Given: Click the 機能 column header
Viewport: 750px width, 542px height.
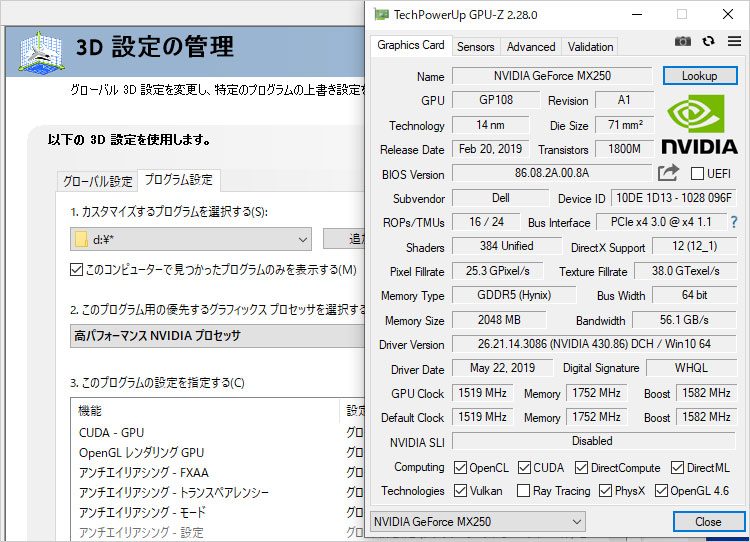Looking at the screenshot, I should pyautogui.click(x=205, y=411).
